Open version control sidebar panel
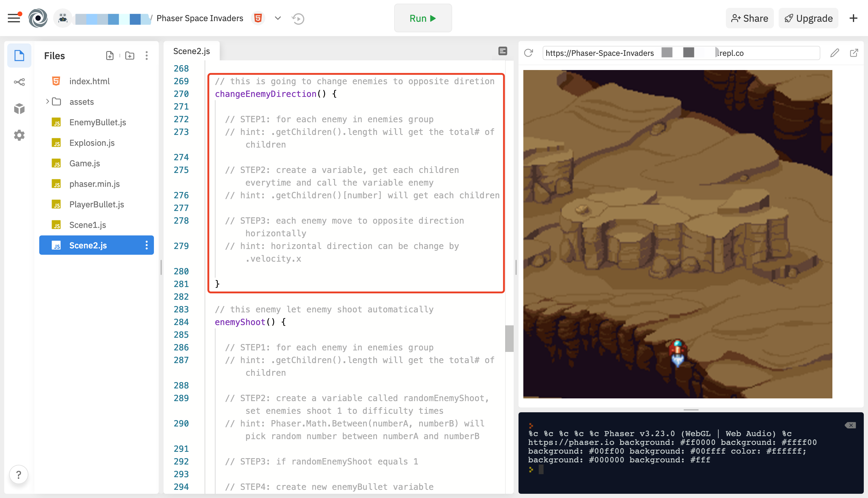The height and width of the screenshot is (498, 868). point(19,82)
